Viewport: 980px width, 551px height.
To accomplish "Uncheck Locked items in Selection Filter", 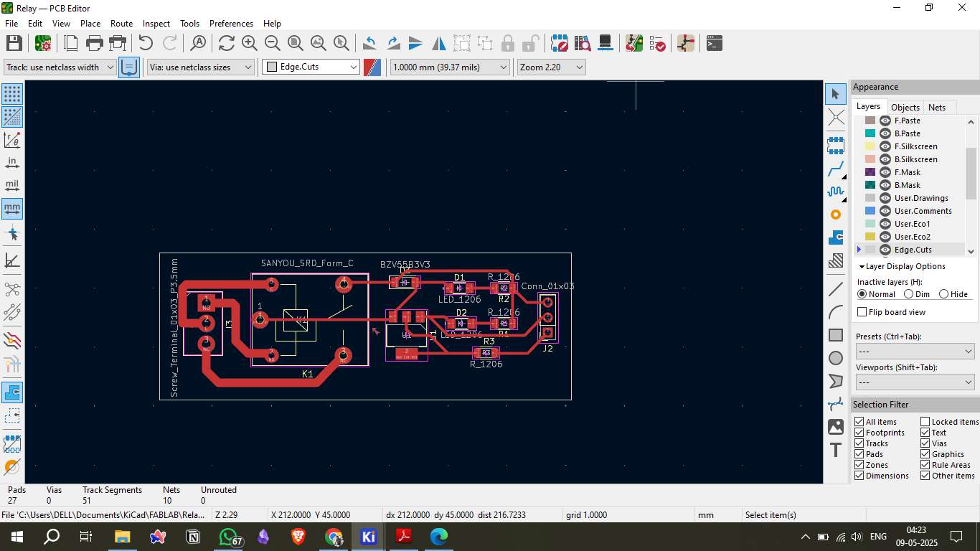I will point(925,422).
